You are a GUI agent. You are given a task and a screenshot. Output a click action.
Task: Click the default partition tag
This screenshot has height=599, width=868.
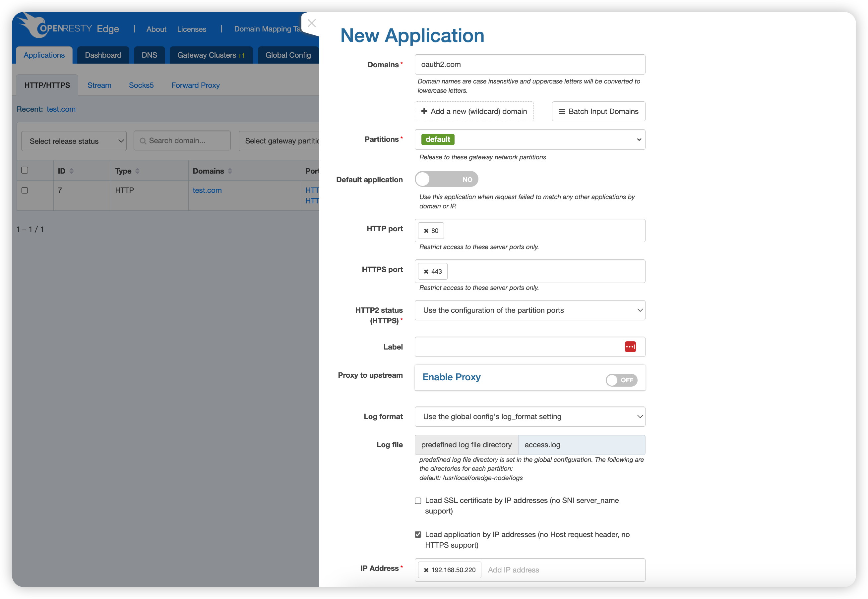[x=438, y=139]
